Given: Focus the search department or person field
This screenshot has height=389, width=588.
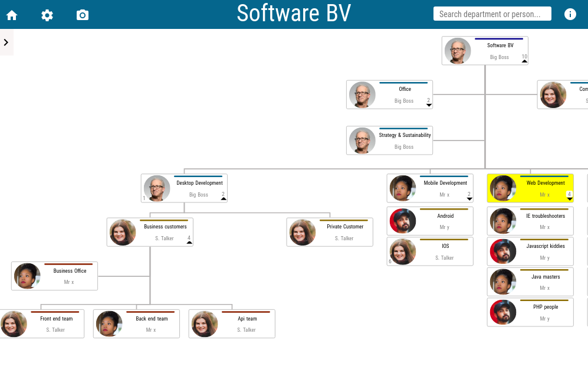Looking at the screenshot, I should 492,14.
